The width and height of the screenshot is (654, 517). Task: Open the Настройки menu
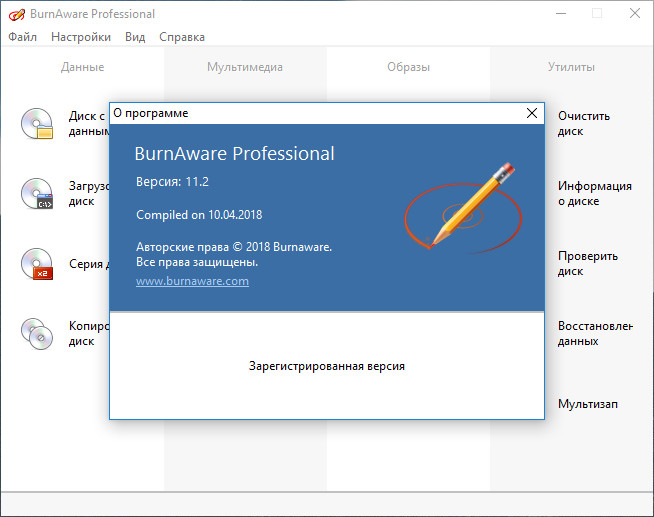81,37
